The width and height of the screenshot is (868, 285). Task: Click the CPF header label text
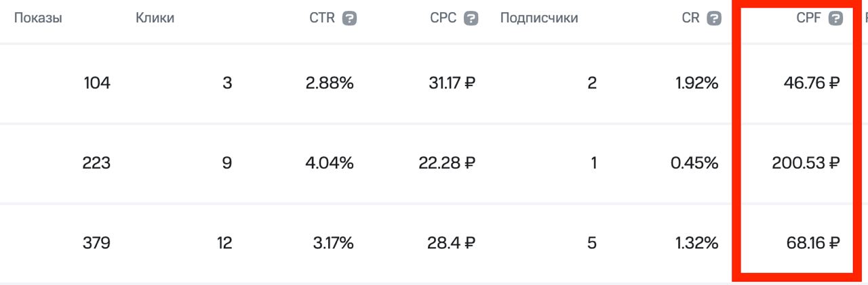point(808,18)
